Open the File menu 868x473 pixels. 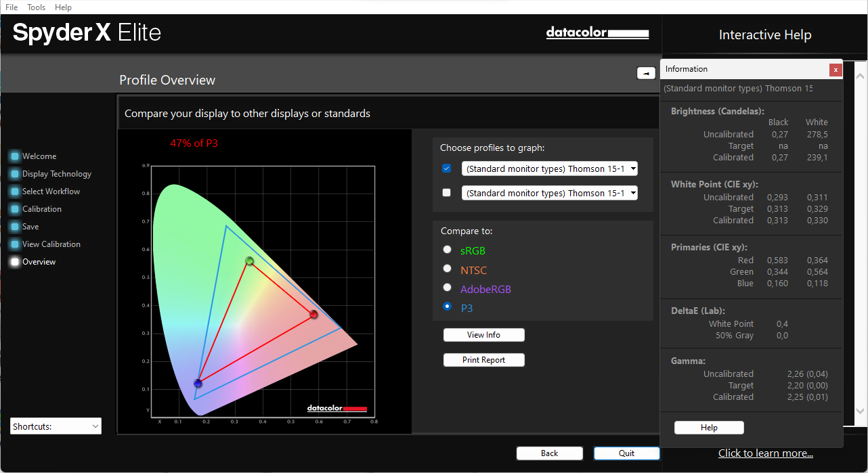point(12,7)
